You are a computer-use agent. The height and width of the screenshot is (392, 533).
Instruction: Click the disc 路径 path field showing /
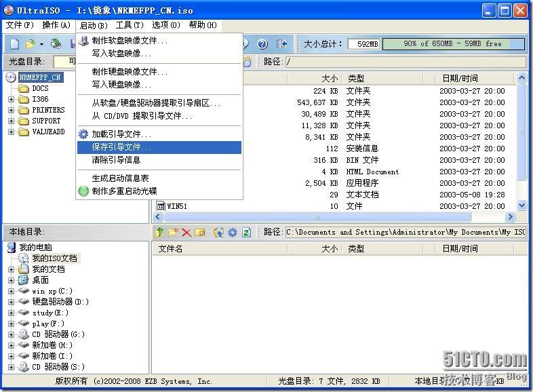[x=406, y=62]
